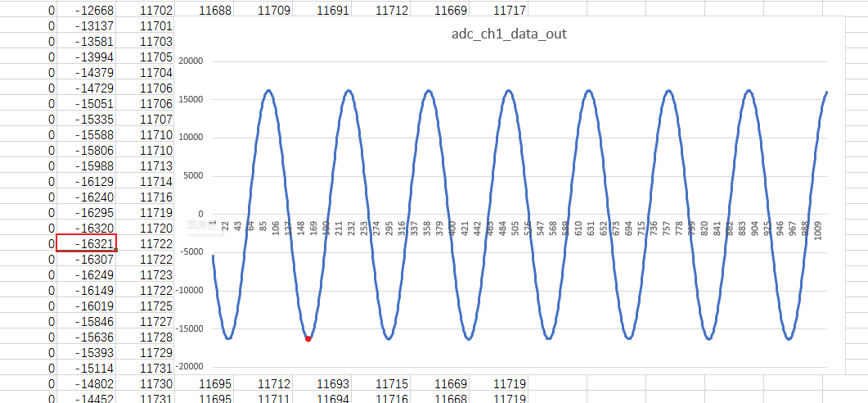Viewport: 868px width, 403px height.
Task: Select the cell containing 11691
Action: coord(322,11)
